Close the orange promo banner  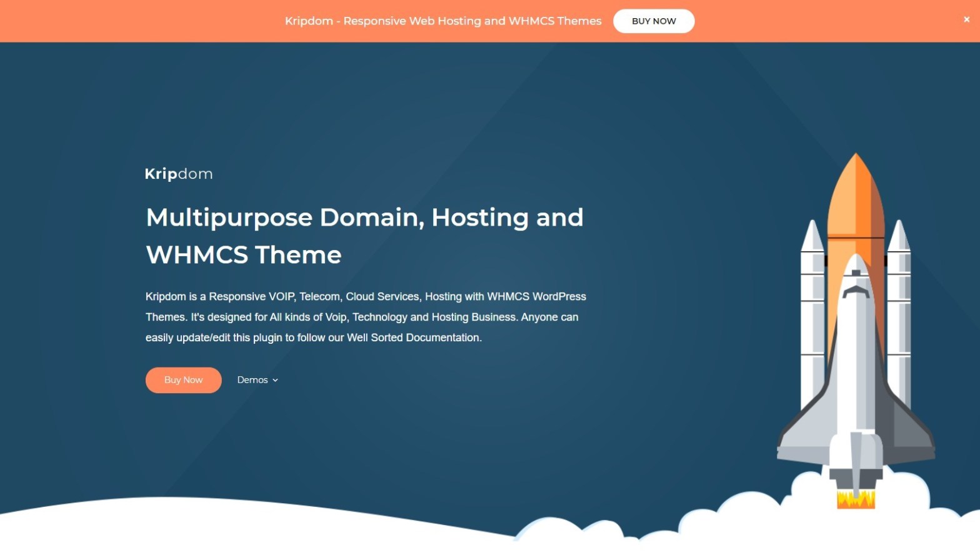tap(966, 19)
